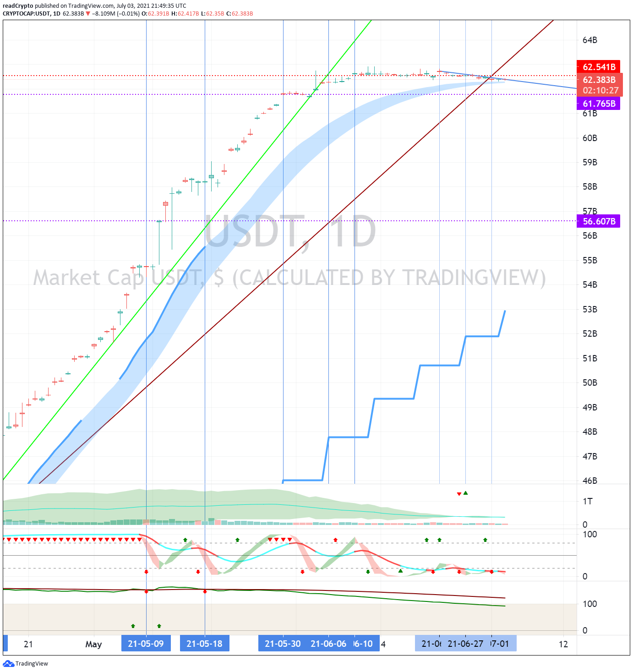
Task: Select the 21-05-09 date marker
Action: 146,644
